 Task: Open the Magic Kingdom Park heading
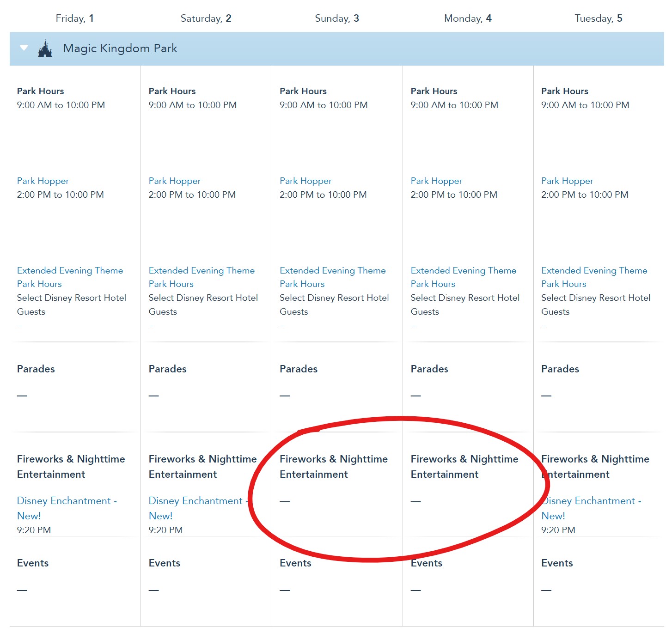[120, 49]
